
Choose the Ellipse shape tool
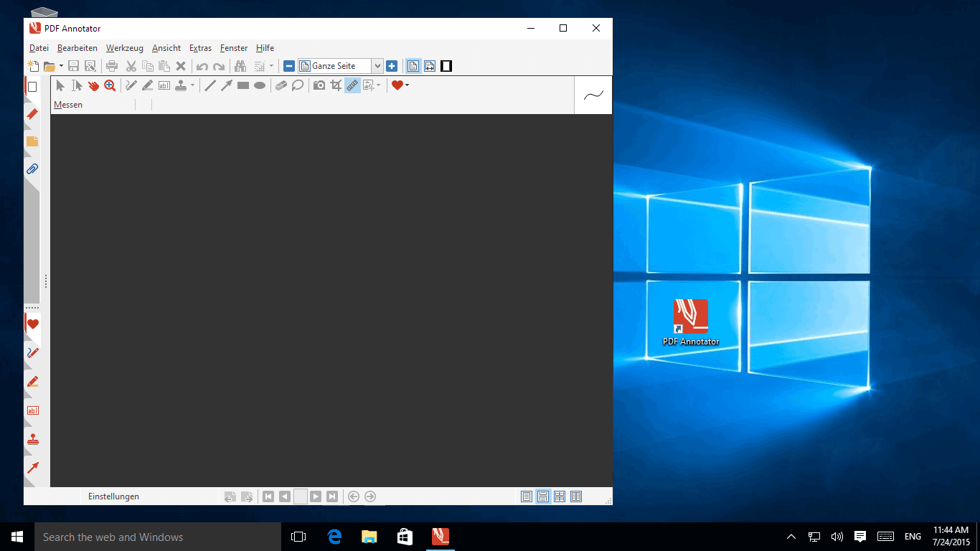pos(260,85)
